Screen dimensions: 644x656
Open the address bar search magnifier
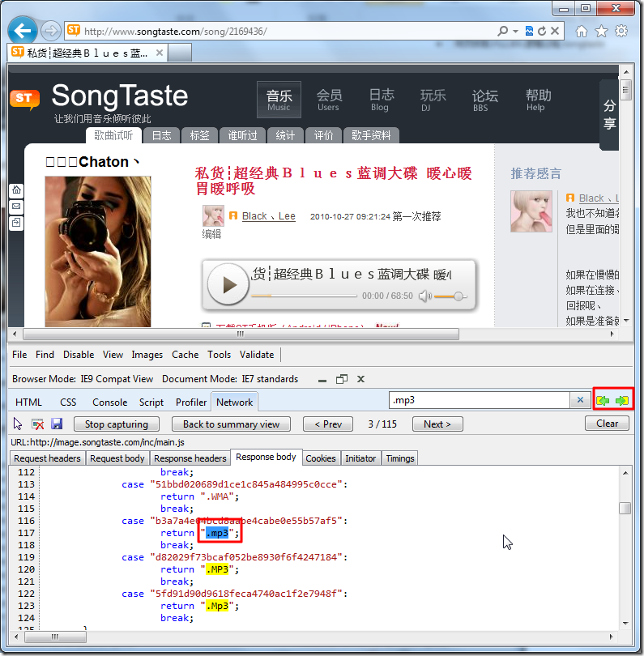(502, 31)
